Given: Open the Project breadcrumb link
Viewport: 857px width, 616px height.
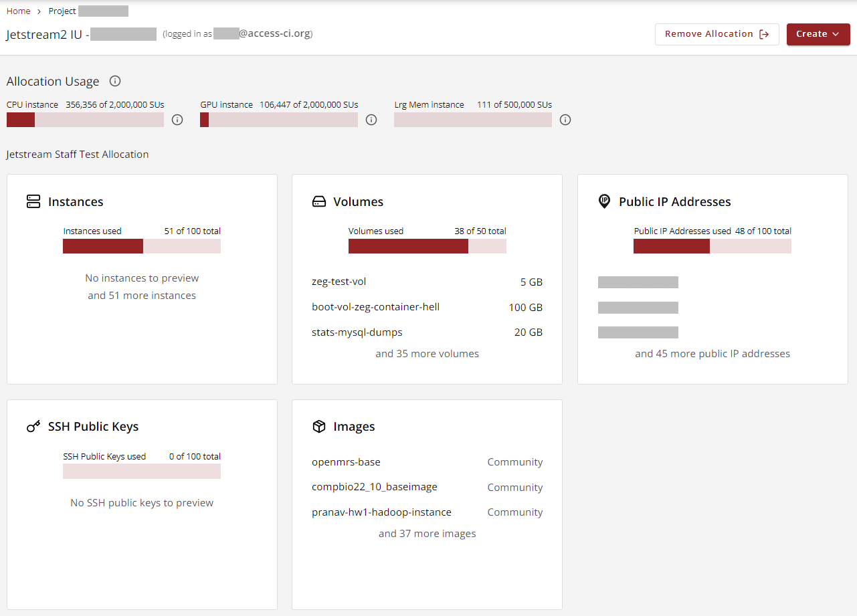Looking at the screenshot, I should 62,11.
